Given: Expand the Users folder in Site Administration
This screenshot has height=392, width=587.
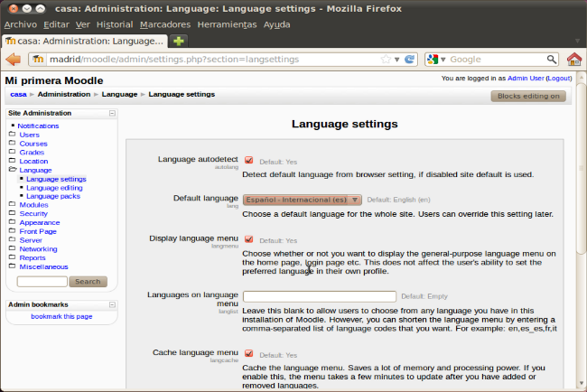Looking at the screenshot, I should [x=29, y=135].
